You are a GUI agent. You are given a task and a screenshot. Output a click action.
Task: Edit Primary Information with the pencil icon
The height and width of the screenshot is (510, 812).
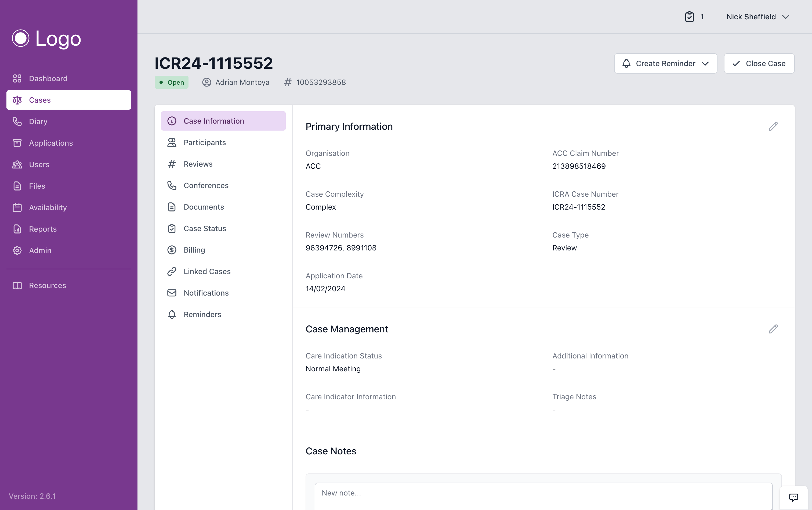(773, 126)
